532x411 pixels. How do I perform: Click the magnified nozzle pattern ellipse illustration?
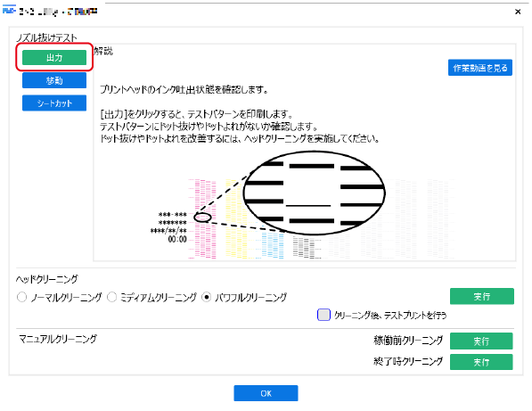[315, 193]
